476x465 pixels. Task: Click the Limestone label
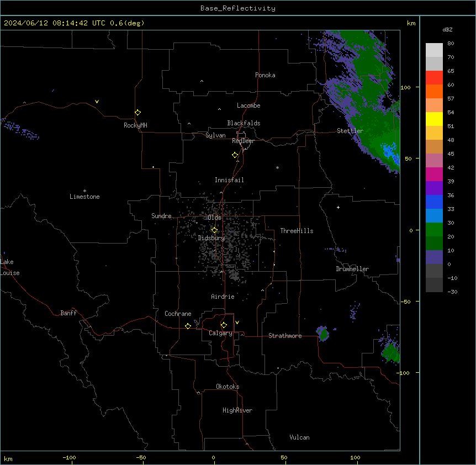point(84,197)
